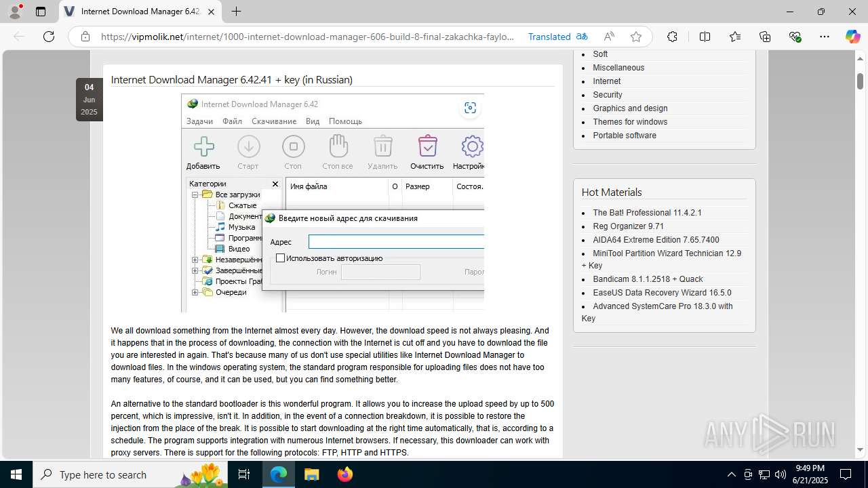The height and width of the screenshot is (488, 868).
Task: Open Favorites list icon
Action: (735, 37)
